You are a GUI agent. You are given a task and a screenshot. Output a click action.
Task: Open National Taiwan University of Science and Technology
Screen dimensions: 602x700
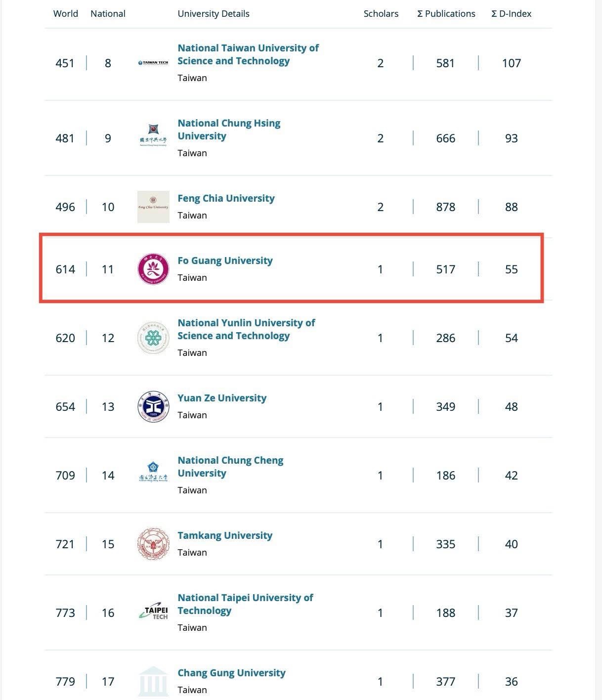pyautogui.click(x=248, y=54)
